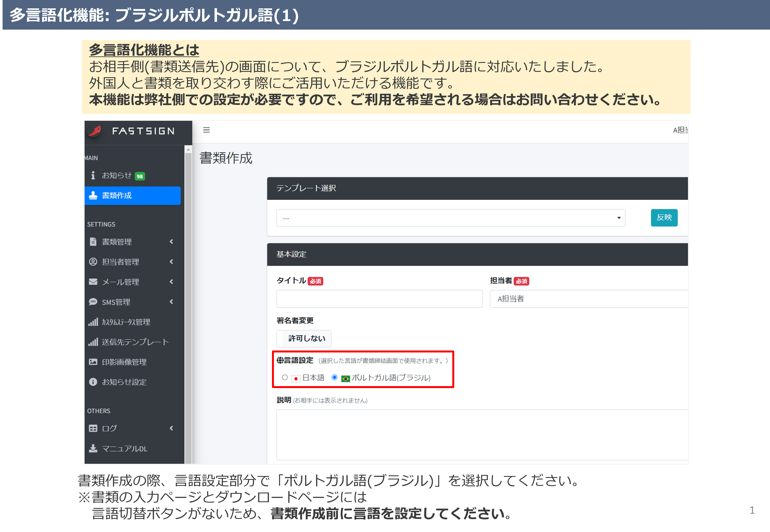Click the 印影画像管理 image icon
The image size is (770, 532).
pos(93,362)
